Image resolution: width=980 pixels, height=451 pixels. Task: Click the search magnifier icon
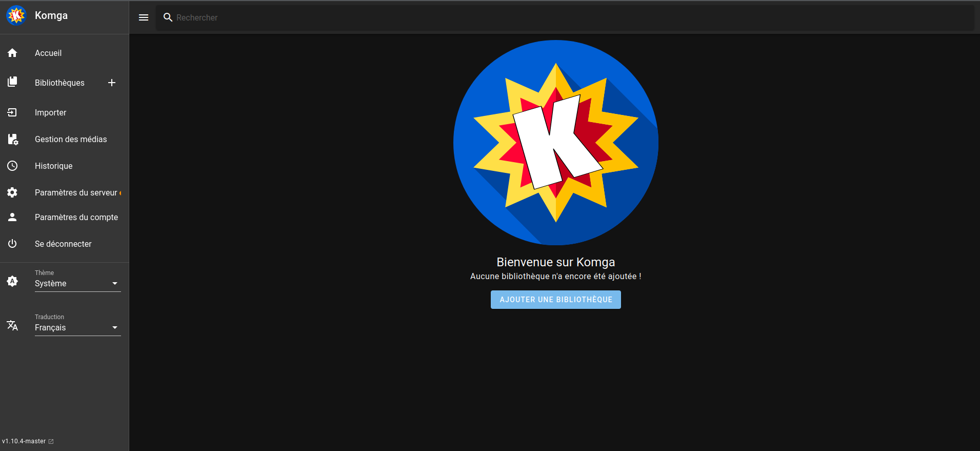(168, 17)
